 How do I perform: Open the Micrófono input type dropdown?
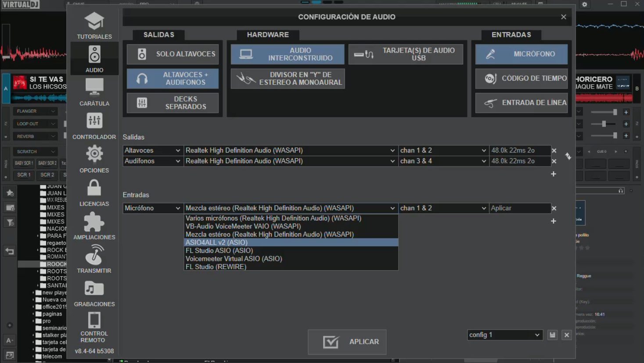click(153, 208)
